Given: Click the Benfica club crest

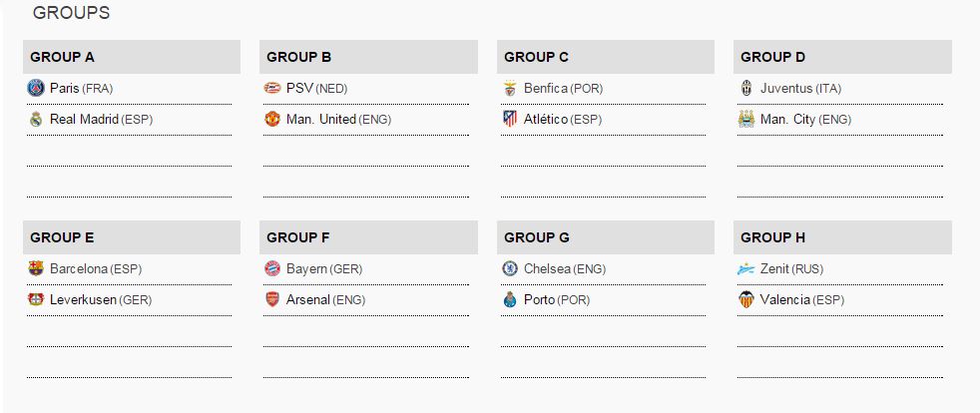Looking at the screenshot, I should click(511, 88).
